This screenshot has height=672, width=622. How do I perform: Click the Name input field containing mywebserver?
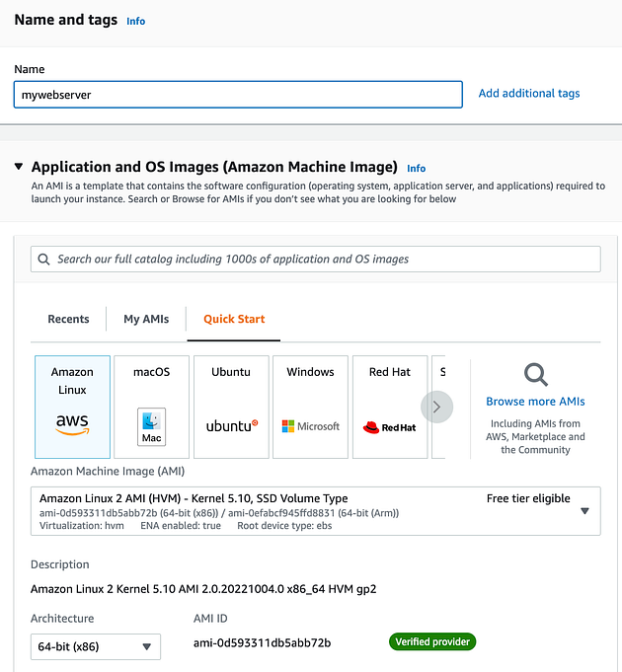pos(238,95)
